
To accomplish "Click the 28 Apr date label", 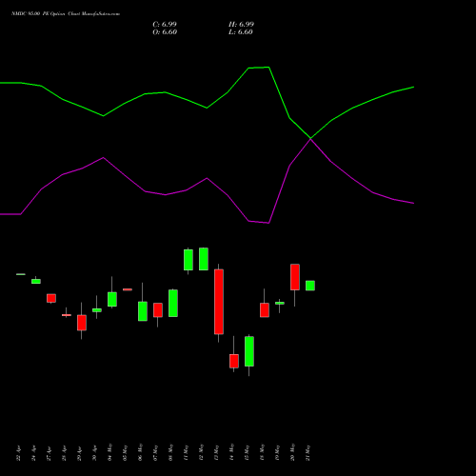I will coord(64,453).
